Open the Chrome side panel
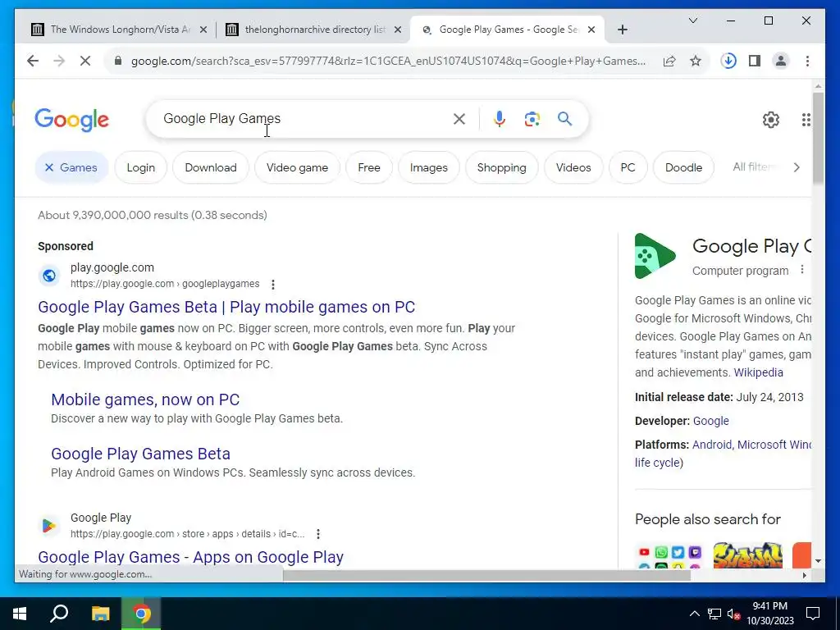This screenshot has height=630, width=840. coord(755,61)
